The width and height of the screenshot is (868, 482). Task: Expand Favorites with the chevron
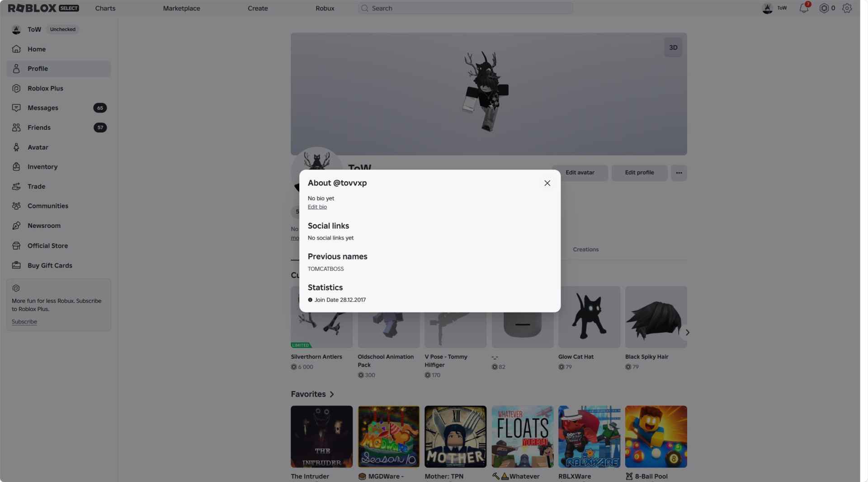point(332,394)
